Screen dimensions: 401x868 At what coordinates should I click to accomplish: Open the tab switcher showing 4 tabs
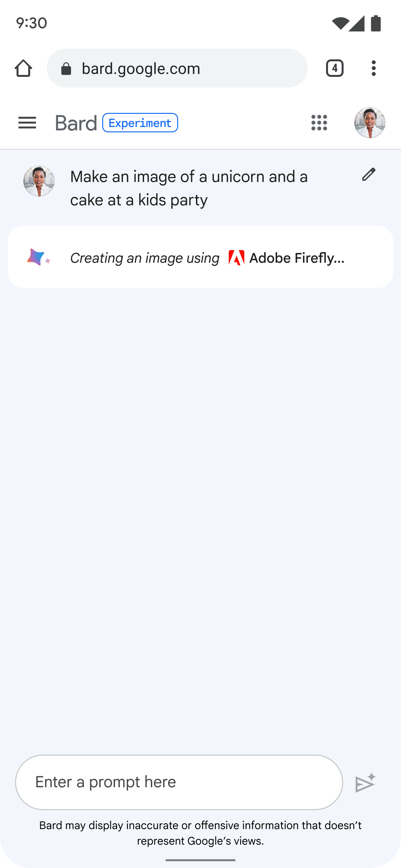(334, 68)
